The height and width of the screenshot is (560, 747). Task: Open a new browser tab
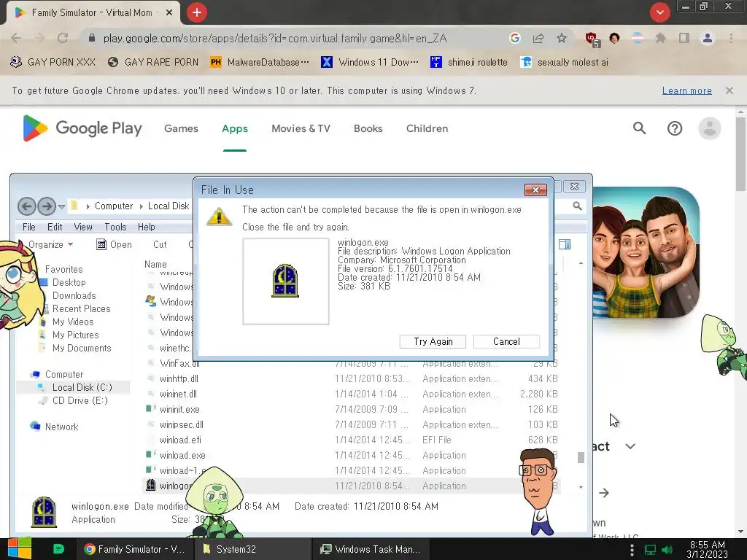(197, 12)
